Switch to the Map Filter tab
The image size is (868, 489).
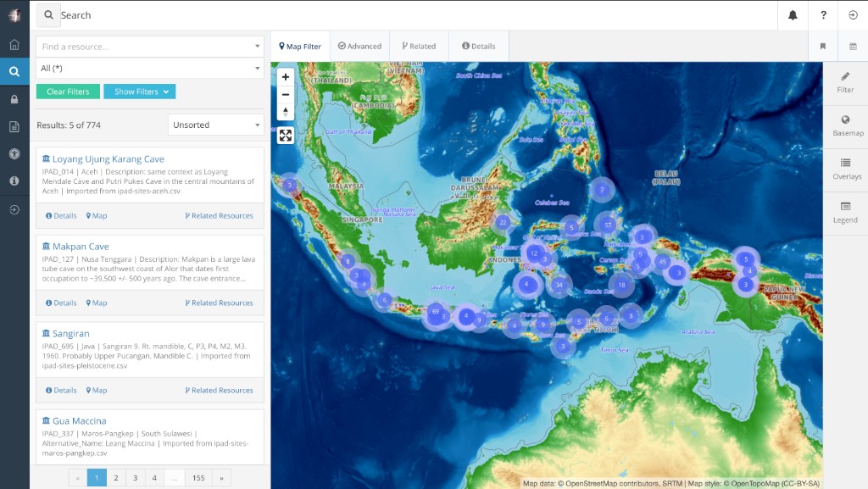(x=300, y=47)
